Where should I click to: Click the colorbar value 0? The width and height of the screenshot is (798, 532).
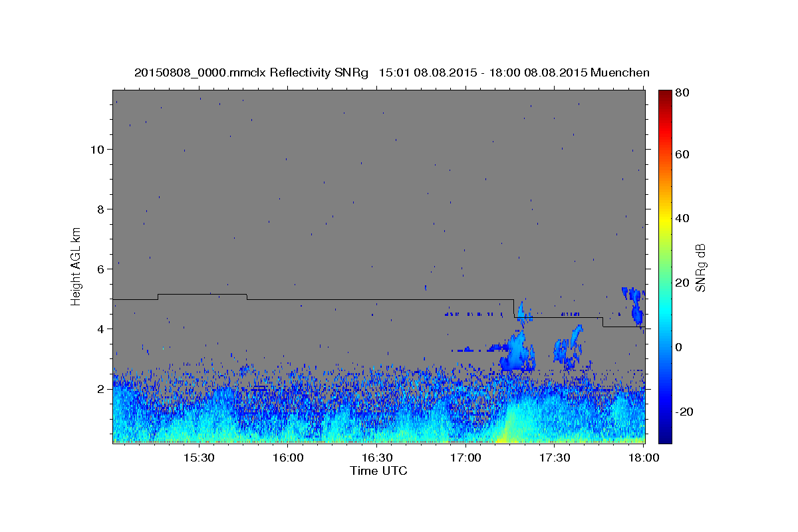[x=679, y=346]
